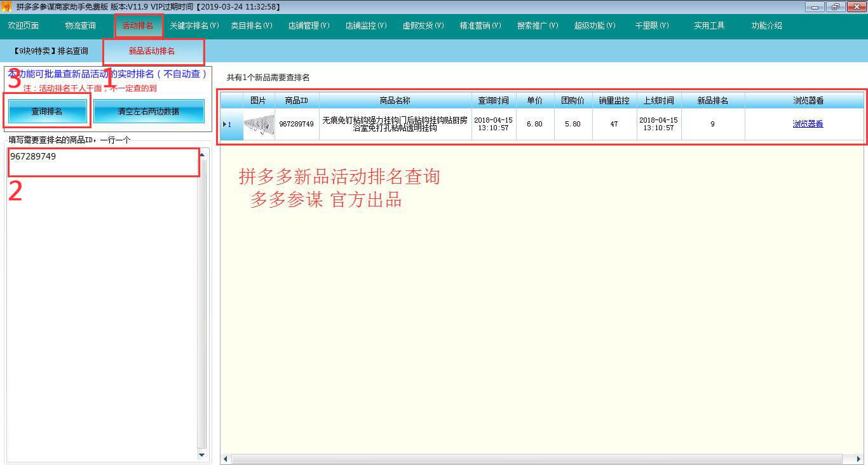868x465 pixels.
Task: Sort by the 新品排名 column header
Action: tap(713, 100)
